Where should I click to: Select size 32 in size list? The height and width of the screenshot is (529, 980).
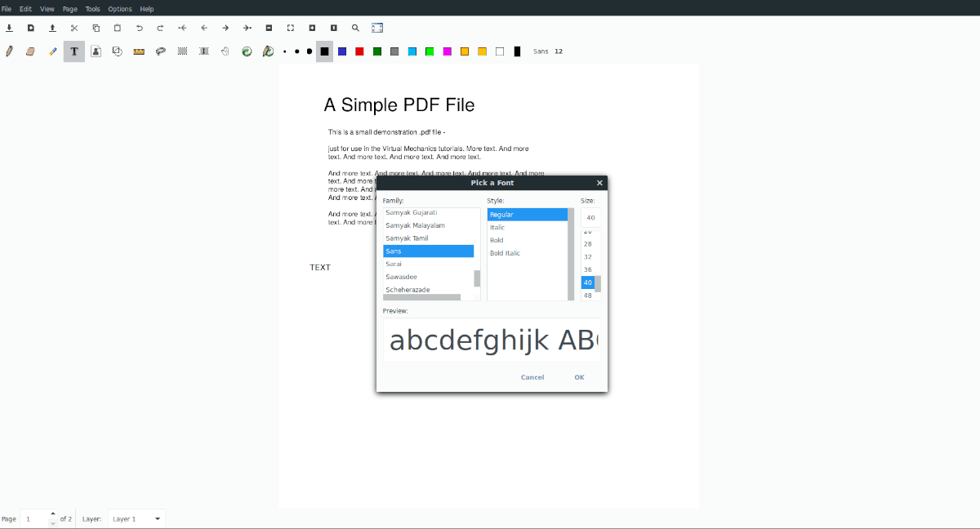(588, 256)
